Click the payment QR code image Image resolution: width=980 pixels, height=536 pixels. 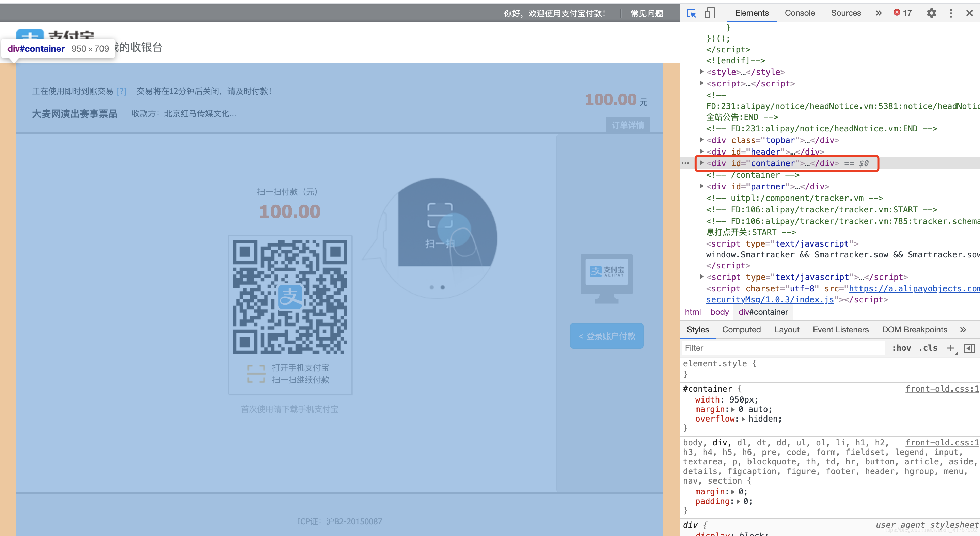pos(290,297)
